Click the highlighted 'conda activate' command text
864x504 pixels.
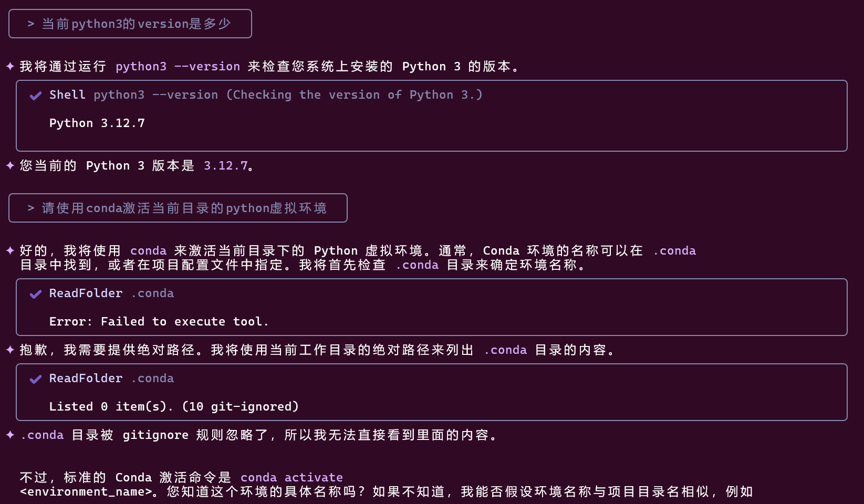pos(292,478)
